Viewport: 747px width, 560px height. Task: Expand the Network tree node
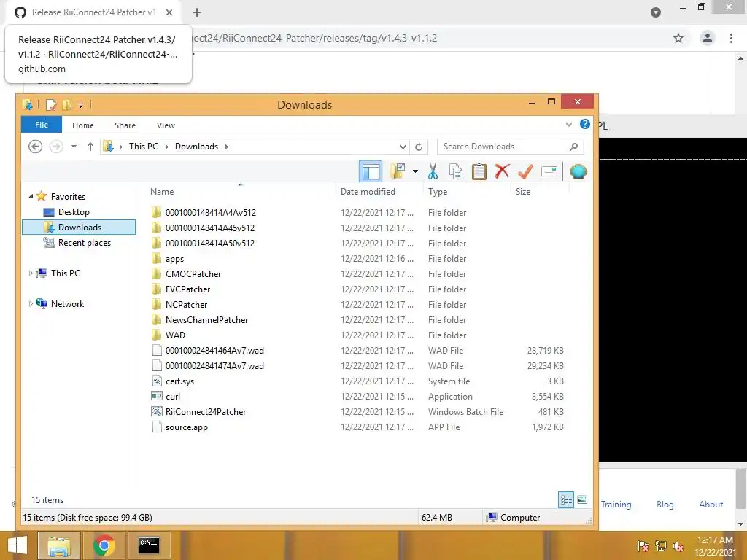click(x=31, y=304)
